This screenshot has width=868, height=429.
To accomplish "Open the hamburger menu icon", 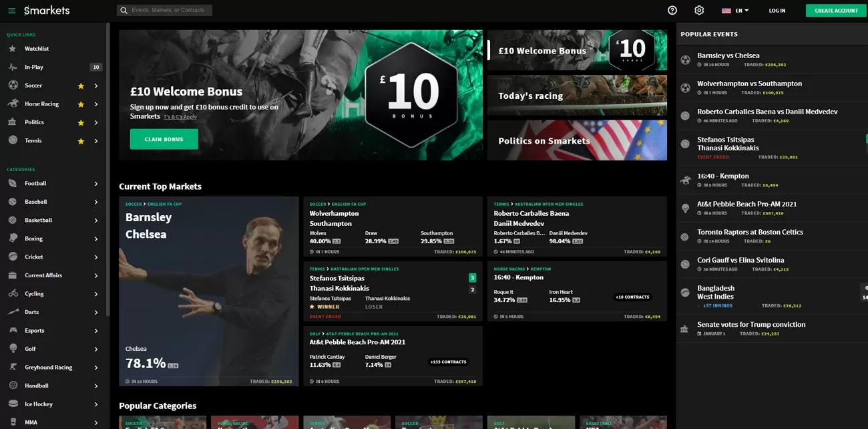I will pos(11,11).
